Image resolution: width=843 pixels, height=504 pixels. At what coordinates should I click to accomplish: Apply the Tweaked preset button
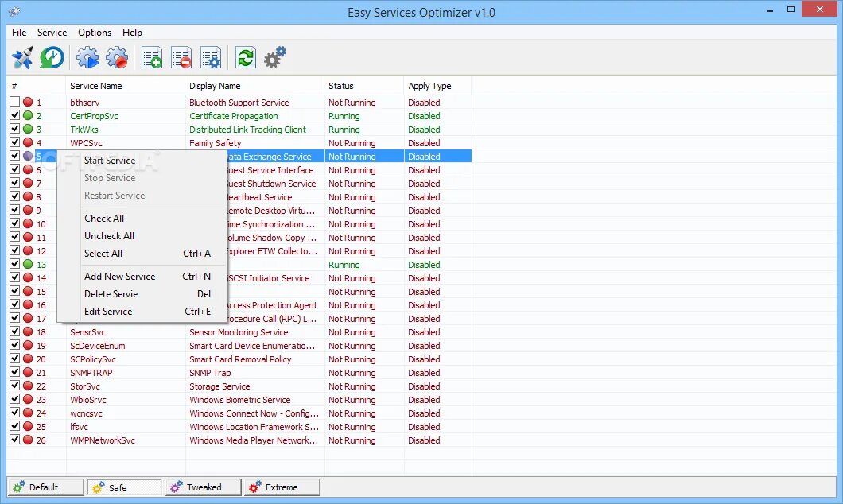[204, 487]
